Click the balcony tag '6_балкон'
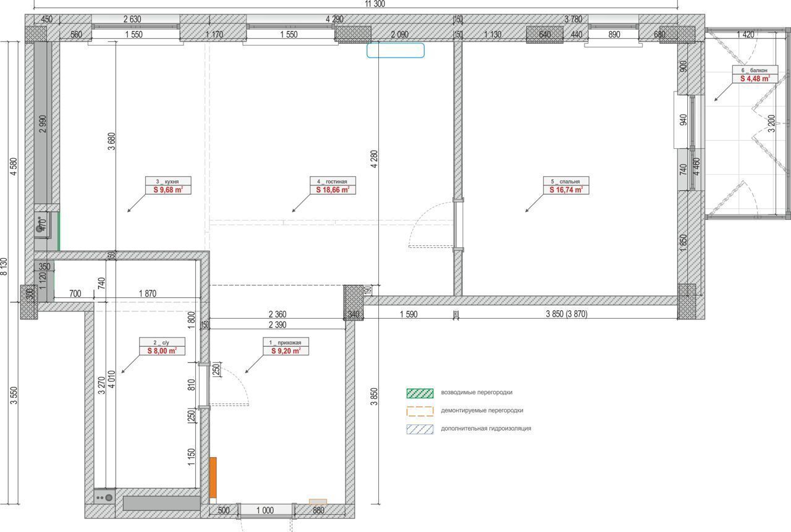This screenshot has width=791, height=532. click(755, 70)
